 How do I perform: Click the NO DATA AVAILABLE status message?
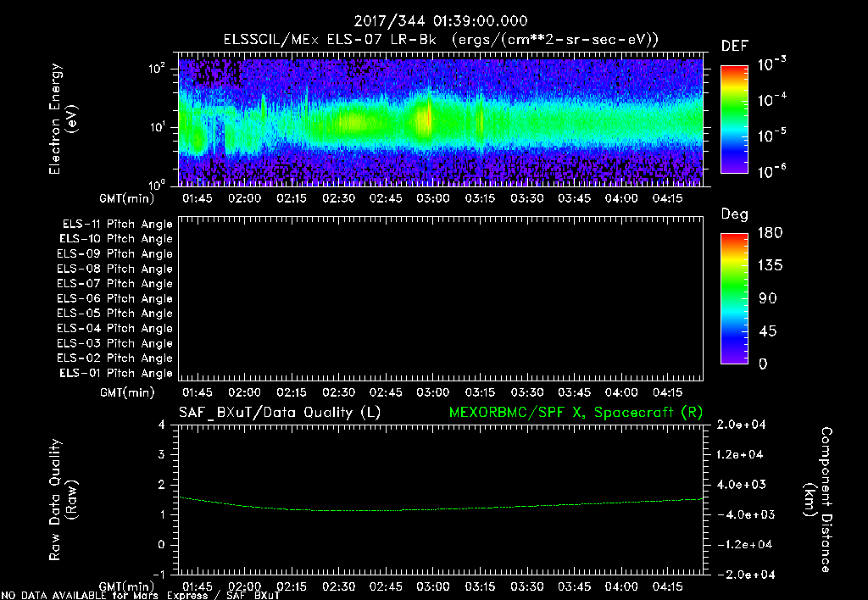tap(141, 596)
